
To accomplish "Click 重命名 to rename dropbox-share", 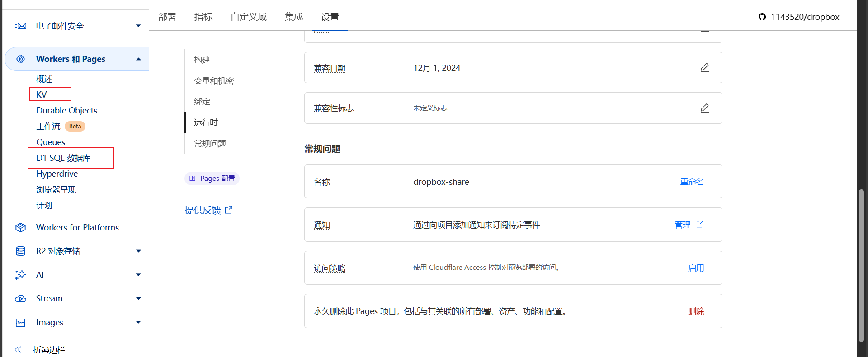I will (692, 182).
